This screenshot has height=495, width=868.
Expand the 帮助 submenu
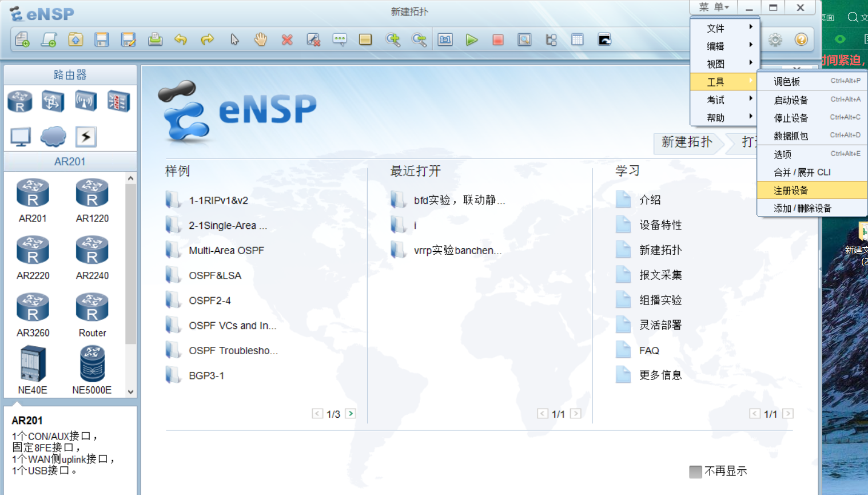point(715,117)
